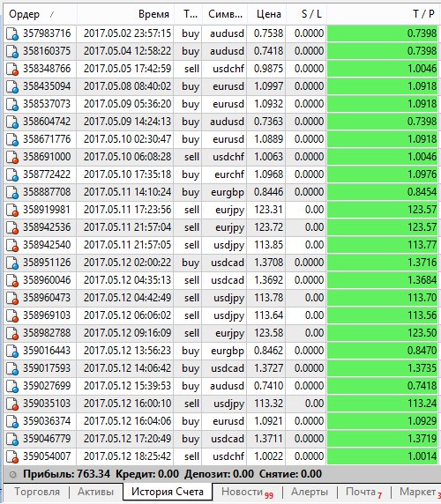Select the order row 358960473
This screenshot has width=441, height=504.
[x=222, y=298]
